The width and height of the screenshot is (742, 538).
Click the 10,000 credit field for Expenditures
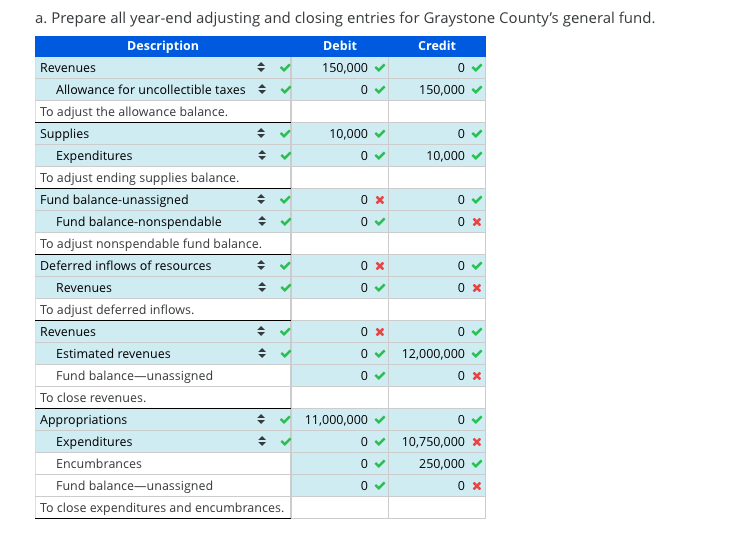[437, 155]
